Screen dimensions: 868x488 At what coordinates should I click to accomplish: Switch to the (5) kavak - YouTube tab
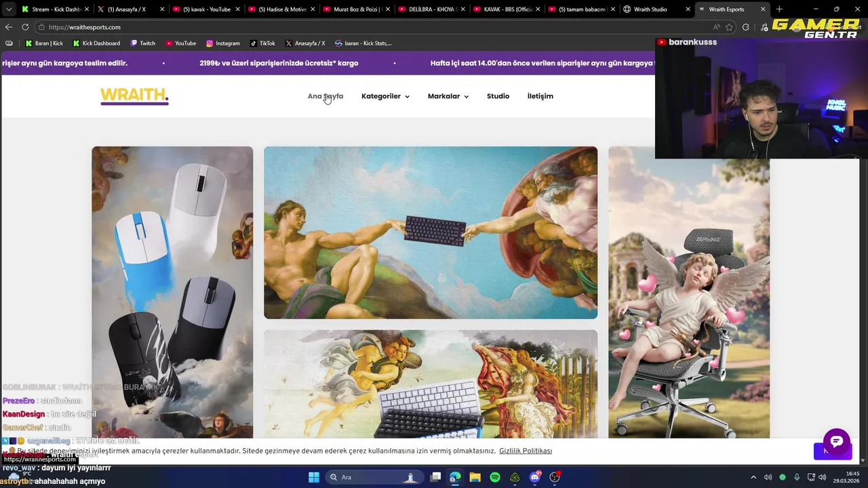coord(205,9)
